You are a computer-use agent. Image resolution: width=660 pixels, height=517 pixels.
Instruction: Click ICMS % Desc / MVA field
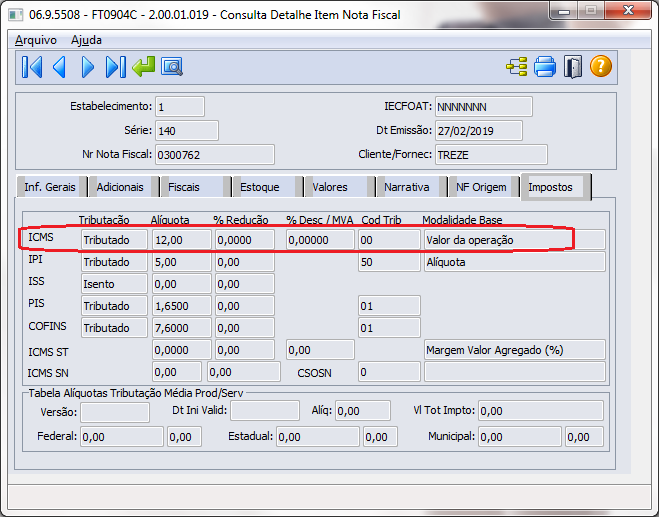click(320, 240)
